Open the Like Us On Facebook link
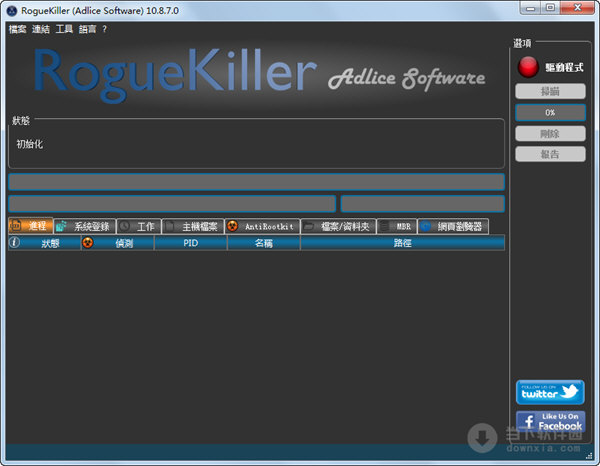Image resolution: width=600 pixels, height=466 pixels. point(550,422)
